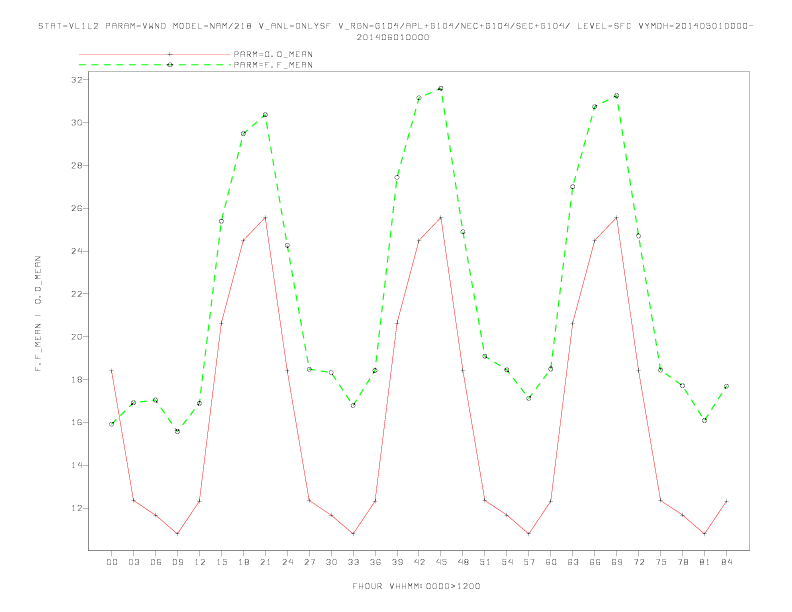Click x-axis tick label 57
Image resolution: width=792 pixels, height=612 pixels.
tap(529, 562)
